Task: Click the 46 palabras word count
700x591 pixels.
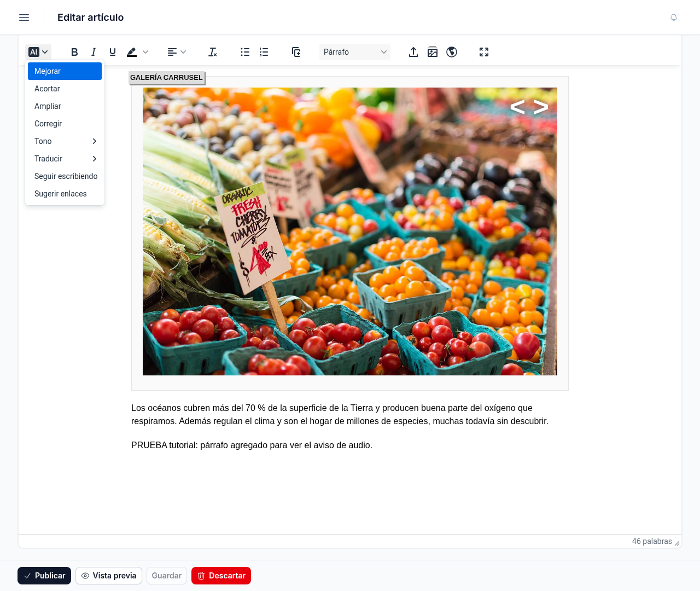Action: [x=652, y=541]
